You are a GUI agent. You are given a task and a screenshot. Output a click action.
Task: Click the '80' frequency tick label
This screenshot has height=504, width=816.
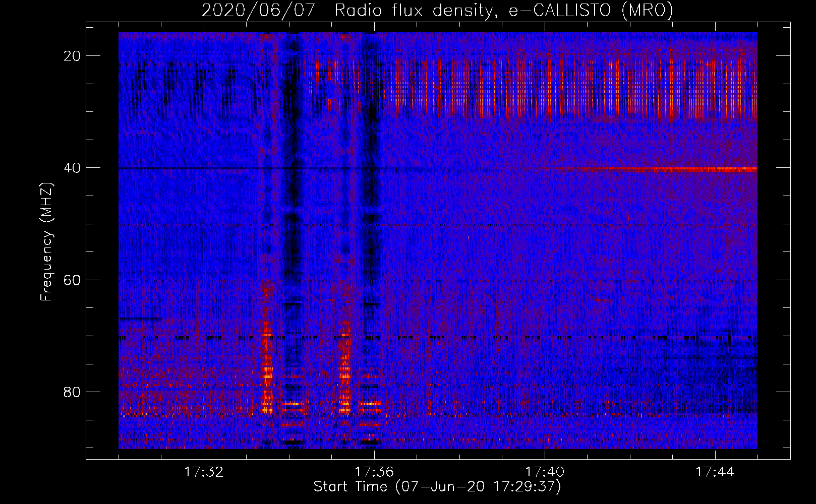(72, 392)
